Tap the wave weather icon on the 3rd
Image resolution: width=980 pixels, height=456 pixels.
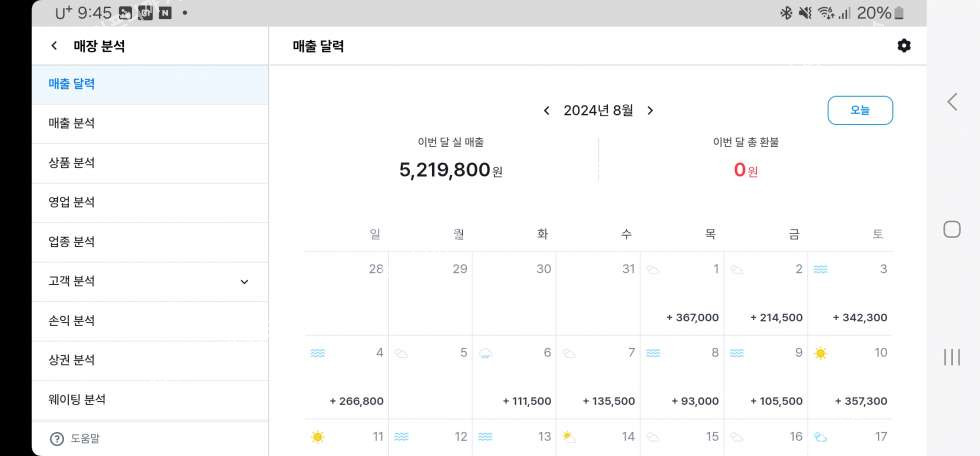click(820, 269)
